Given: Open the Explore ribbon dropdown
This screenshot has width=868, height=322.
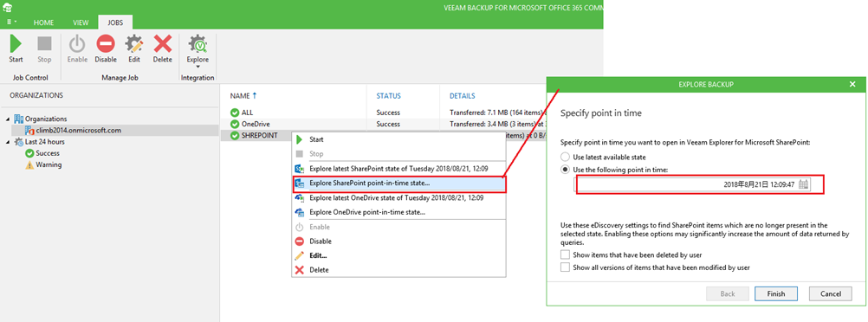Looking at the screenshot, I should tap(198, 50).
